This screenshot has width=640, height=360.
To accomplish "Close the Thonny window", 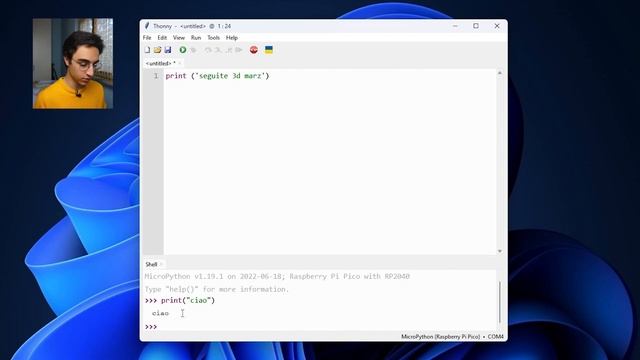I will (497, 26).
